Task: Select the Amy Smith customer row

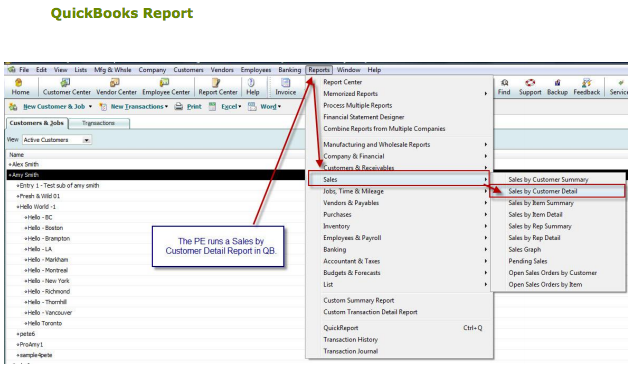Action: click(x=156, y=175)
